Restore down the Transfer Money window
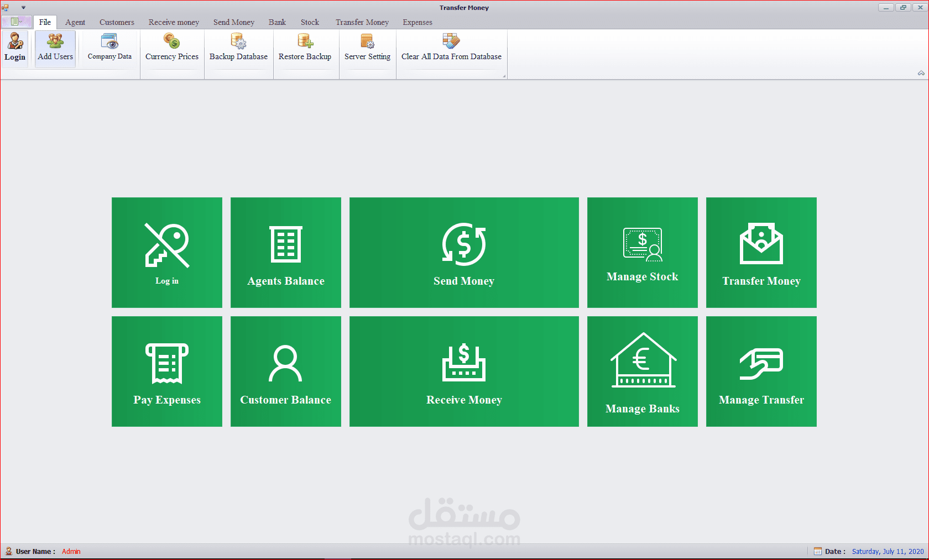This screenshot has width=929, height=560. tap(903, 7)
